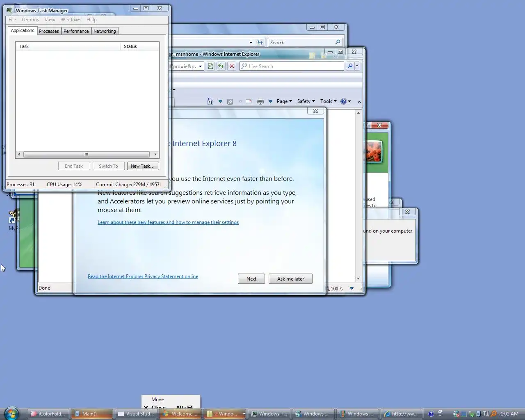Click the task list horizontal scrollbar thumb
The height and width of the screenshot is (420, 525).
pos(87,155)
